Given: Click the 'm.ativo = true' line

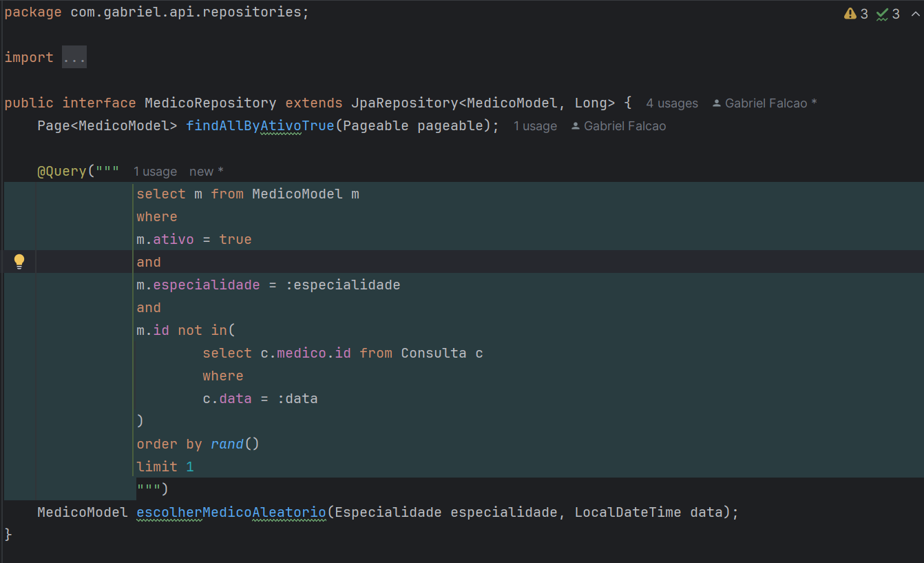Looking at the screenshot, I should tap(194, 240).
